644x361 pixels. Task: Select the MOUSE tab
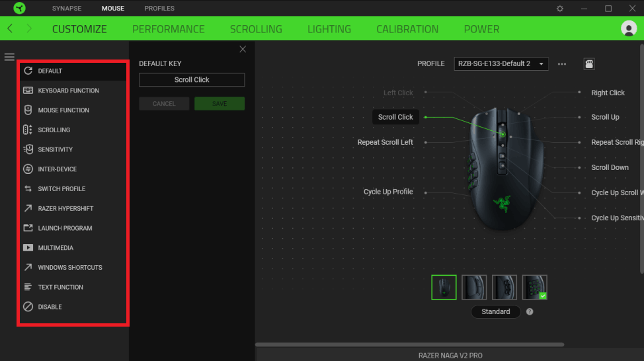click(x=113, y=8)
